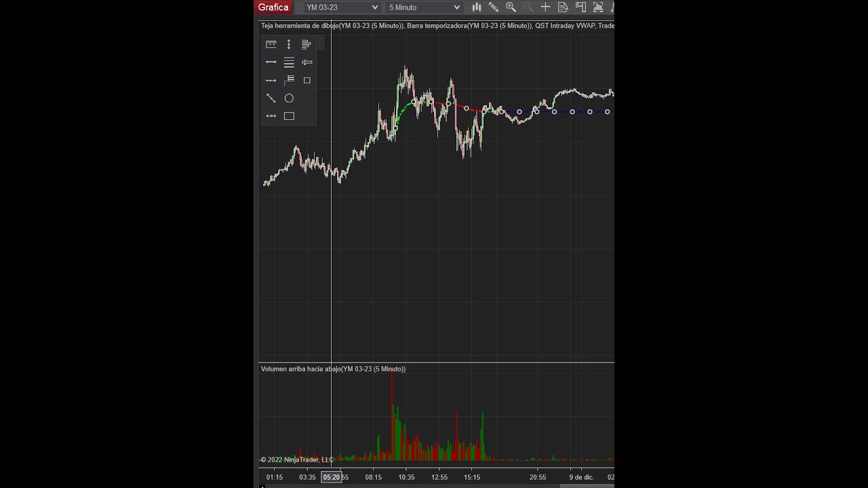
Task: Click the 20:55 time axis label
Action: (538, 477)
